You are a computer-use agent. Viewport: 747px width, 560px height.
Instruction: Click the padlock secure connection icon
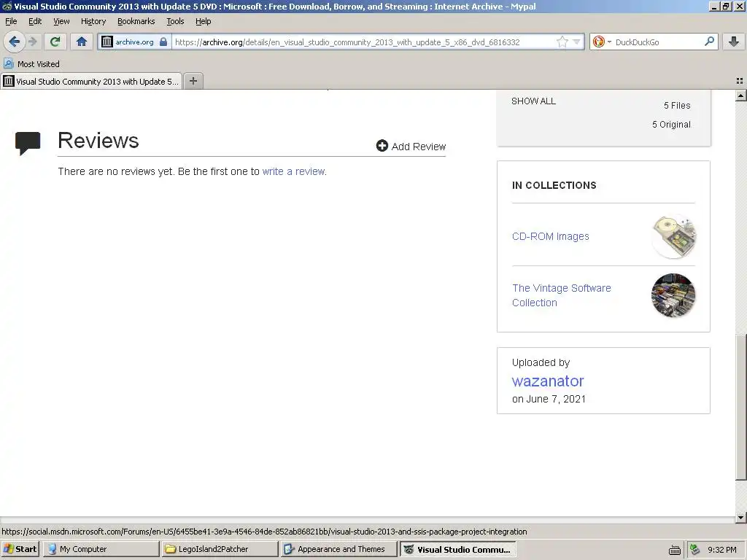(x=163, y=42)
